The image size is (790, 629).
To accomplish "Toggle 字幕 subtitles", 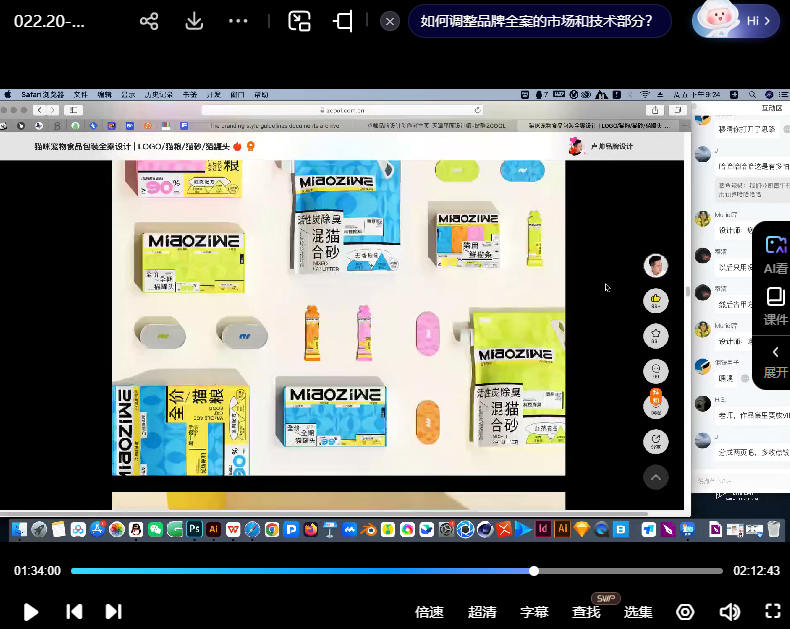I will pyautogui.click(x=534, y=612).
